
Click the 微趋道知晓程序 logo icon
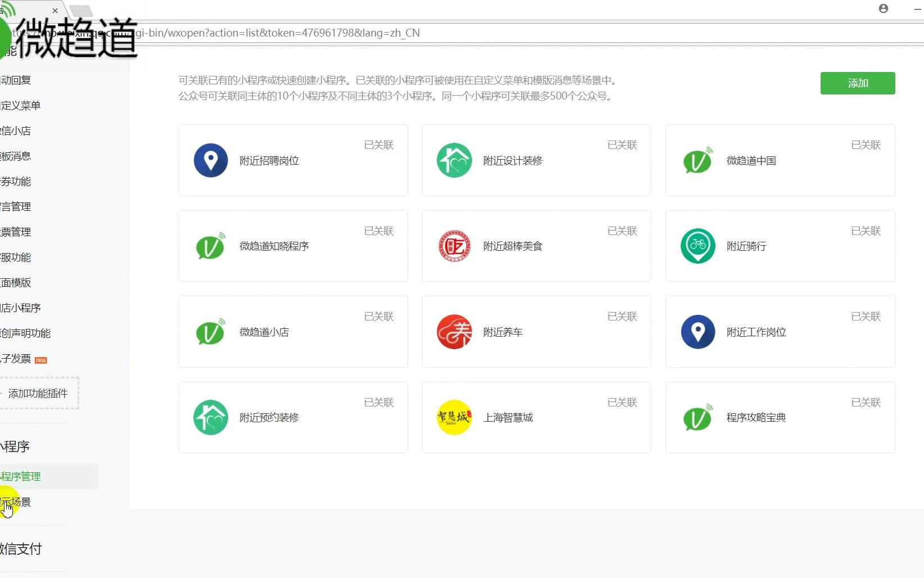[x=211, y=246]
